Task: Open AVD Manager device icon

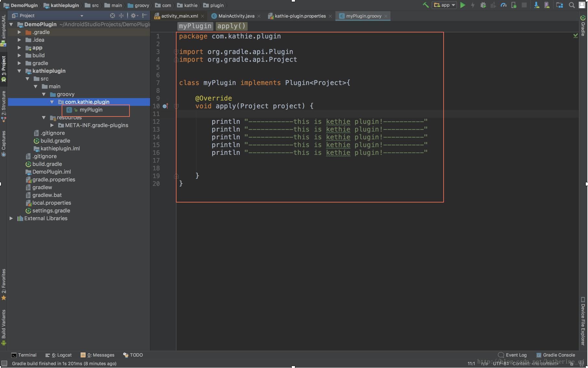Action: (547, 5)
